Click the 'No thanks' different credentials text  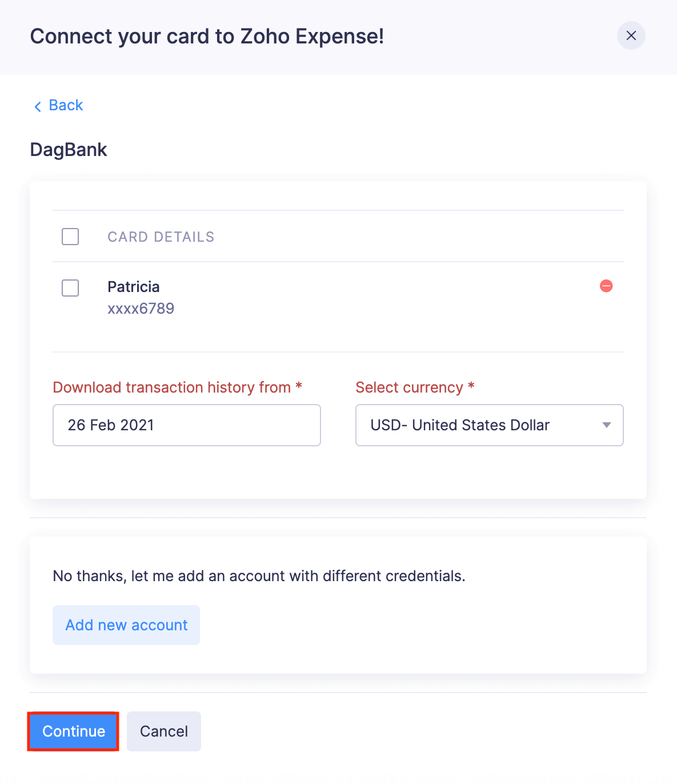point(259,576)
